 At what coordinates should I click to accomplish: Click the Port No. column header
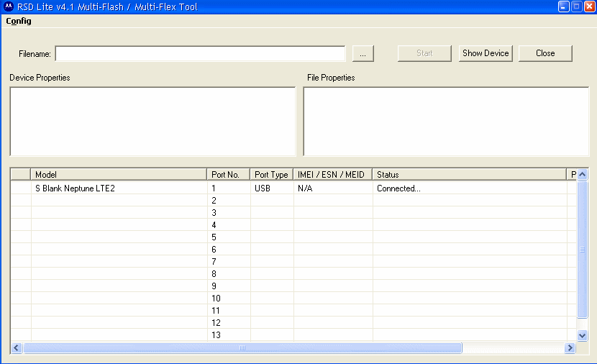228,174
